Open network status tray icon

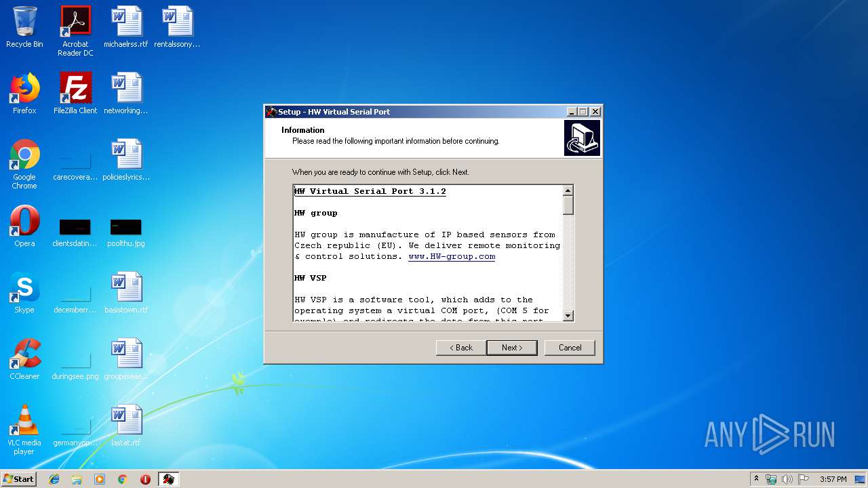coord(771,479)
